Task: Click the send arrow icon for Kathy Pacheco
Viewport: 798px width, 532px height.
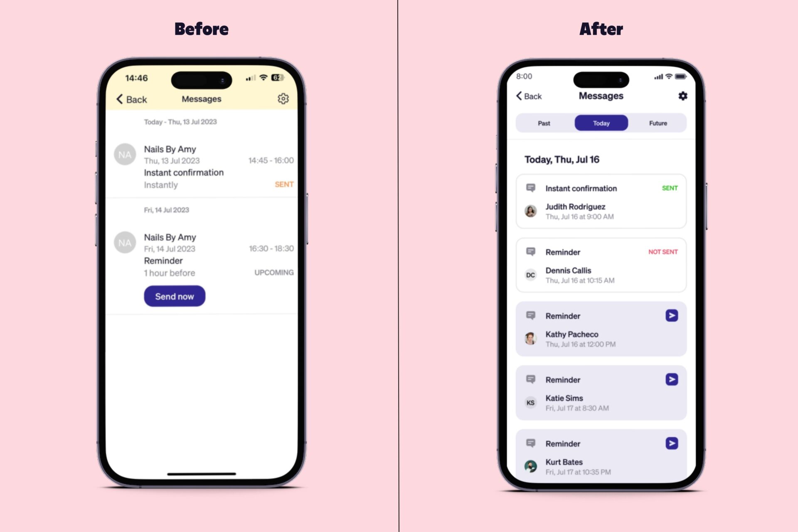Action: [671, 315]
